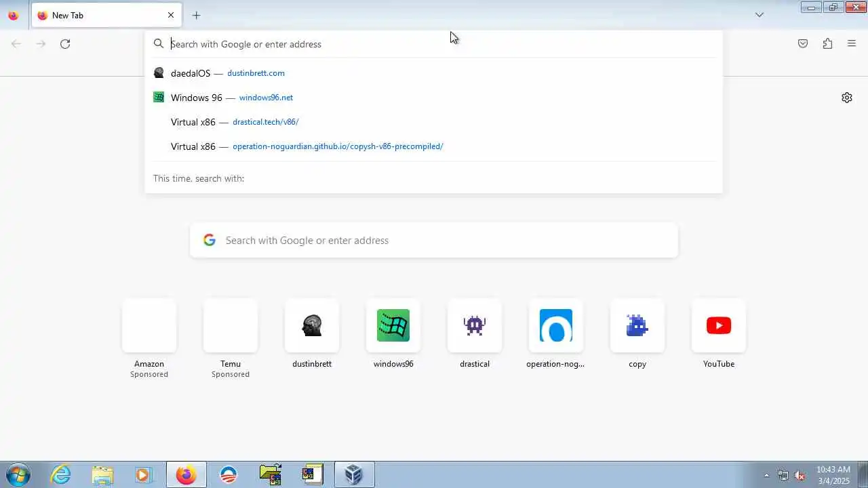Click the page Google search box

[x=434, y=241]
